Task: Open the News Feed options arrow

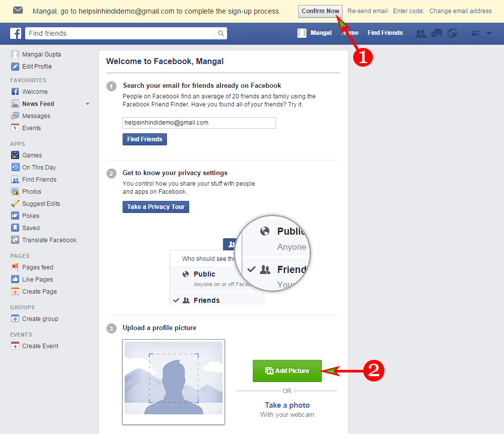Action: tap(87, 104)
